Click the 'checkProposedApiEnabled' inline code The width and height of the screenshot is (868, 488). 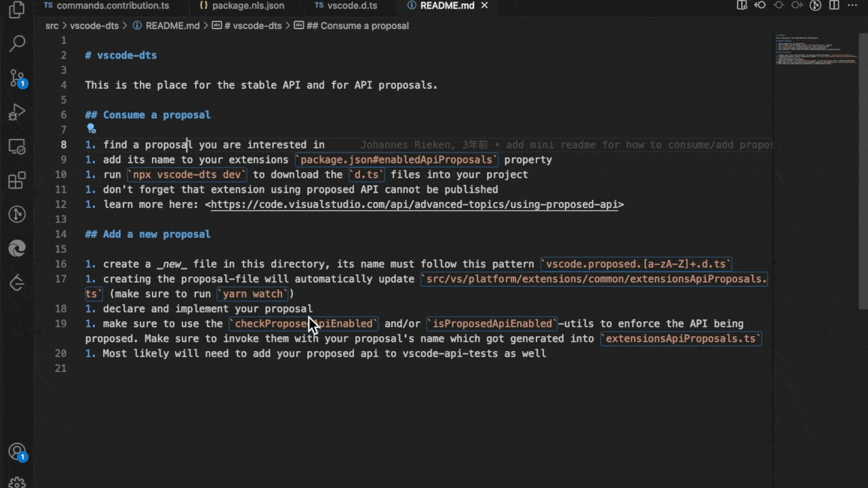(304, 323)
